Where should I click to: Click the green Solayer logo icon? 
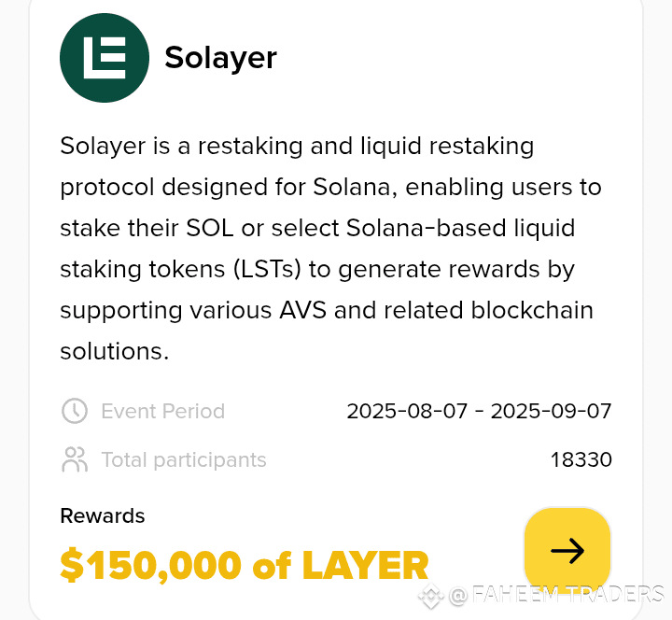[x=105, y=58]
